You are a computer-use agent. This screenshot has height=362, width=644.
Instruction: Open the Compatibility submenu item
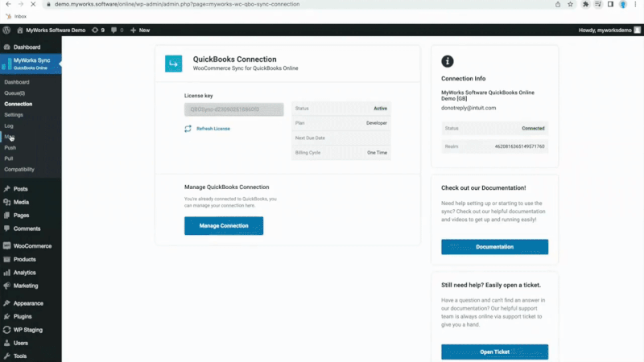click(x=19, y=170)
